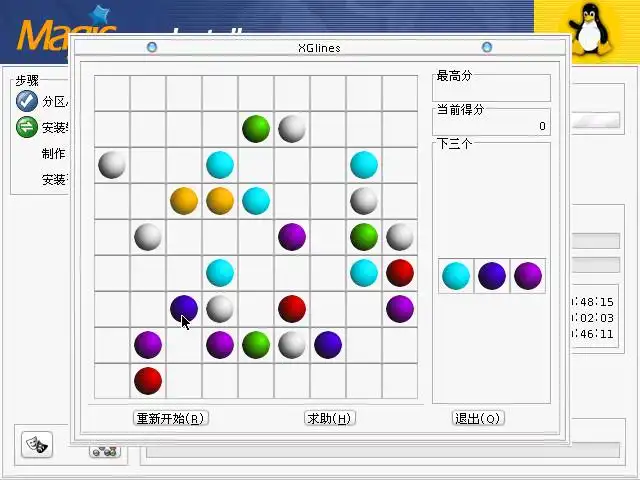Pick the red ball in the seventh row
Viewport: 640px width, 480px height.
(292, 309)
